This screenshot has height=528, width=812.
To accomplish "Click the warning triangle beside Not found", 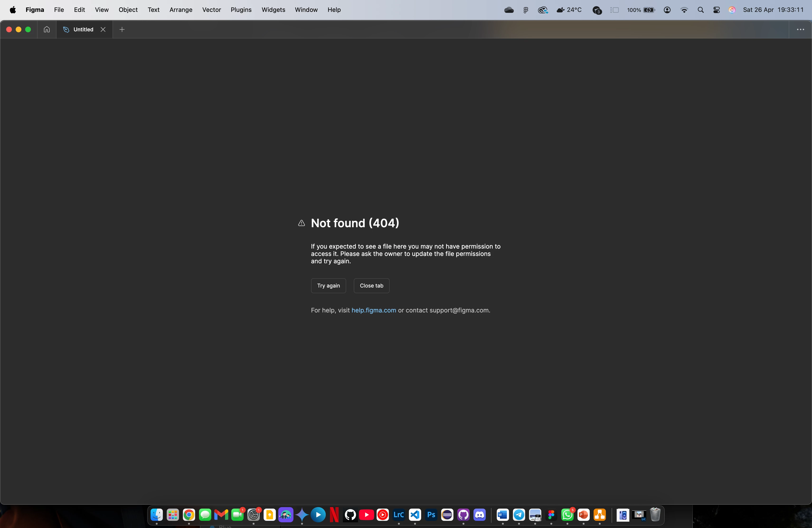I will pos(301,223).
